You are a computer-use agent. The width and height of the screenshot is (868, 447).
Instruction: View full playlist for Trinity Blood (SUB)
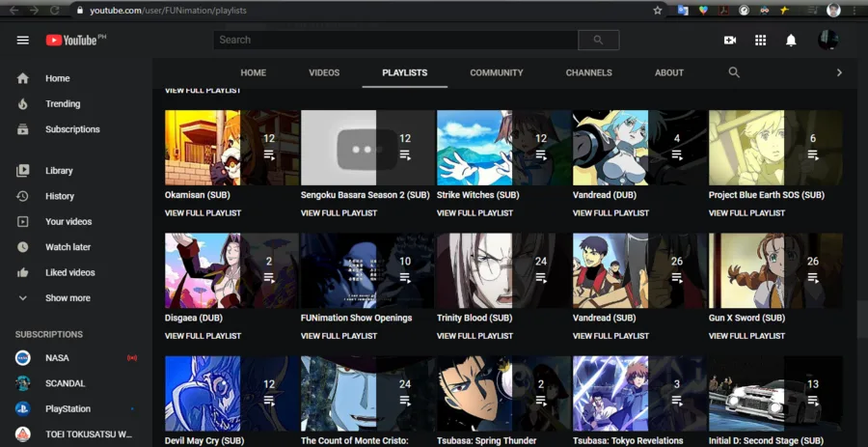point(475,336)
